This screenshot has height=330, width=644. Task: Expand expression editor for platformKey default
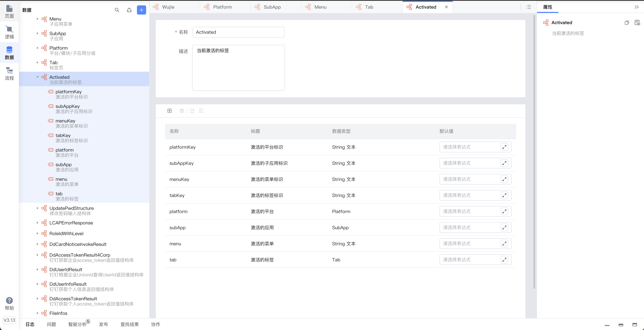[504, 147]
